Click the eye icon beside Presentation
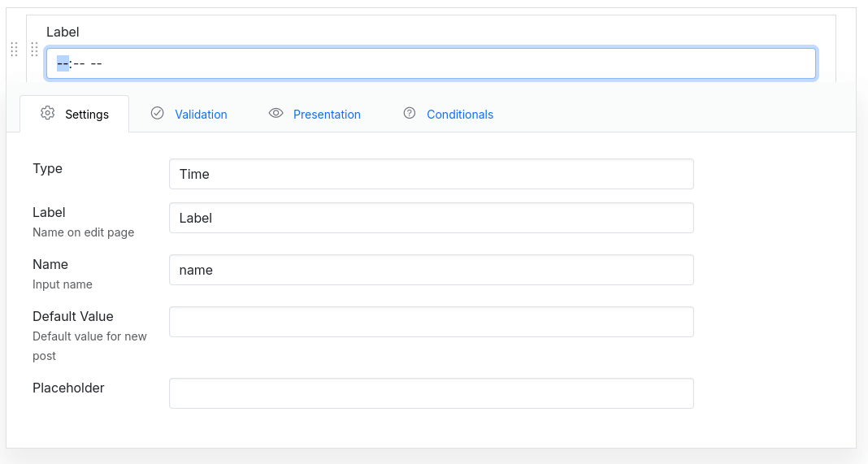 [x=276, y=114]
